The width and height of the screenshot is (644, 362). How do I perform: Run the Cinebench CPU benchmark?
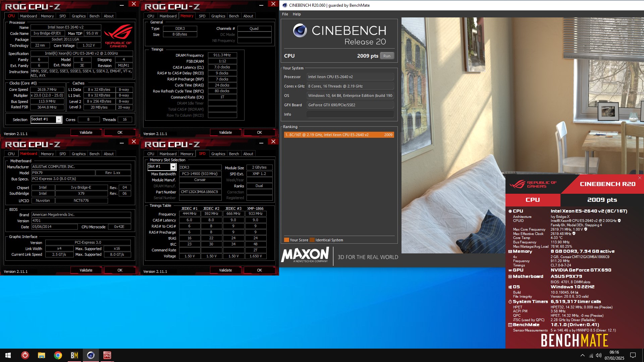click(x=387, y=56)
